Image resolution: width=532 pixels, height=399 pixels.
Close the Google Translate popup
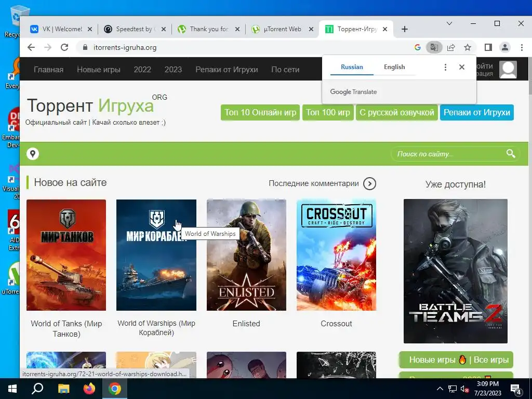tap(462, 67)
